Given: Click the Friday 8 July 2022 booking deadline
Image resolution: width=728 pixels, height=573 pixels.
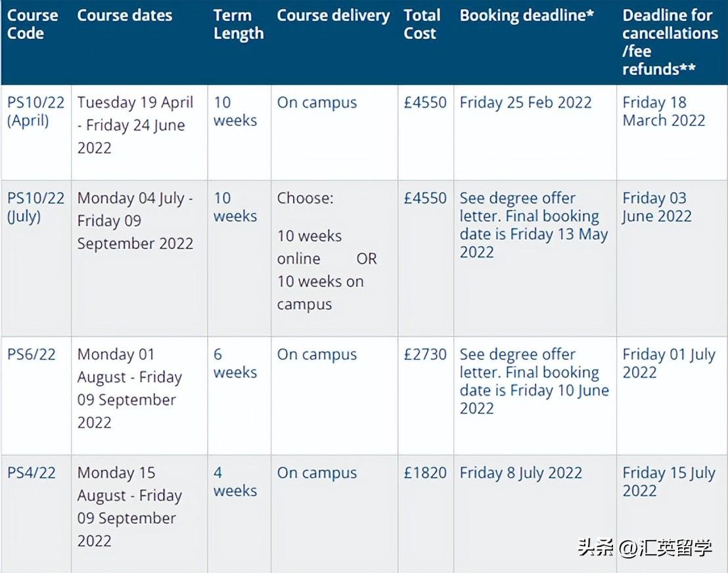Looking at the screenshot, I should pyautogui.click(x=521, y=472).
